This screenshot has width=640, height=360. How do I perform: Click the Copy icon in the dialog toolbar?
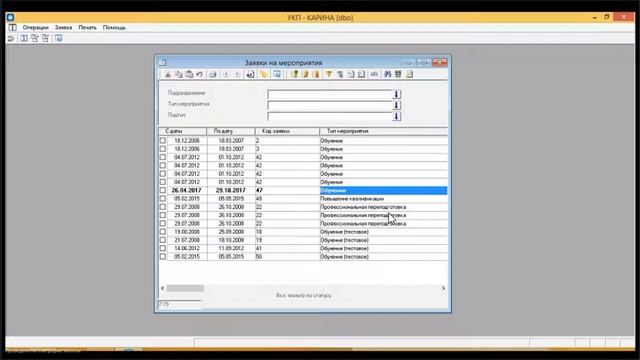click(178, 74)
